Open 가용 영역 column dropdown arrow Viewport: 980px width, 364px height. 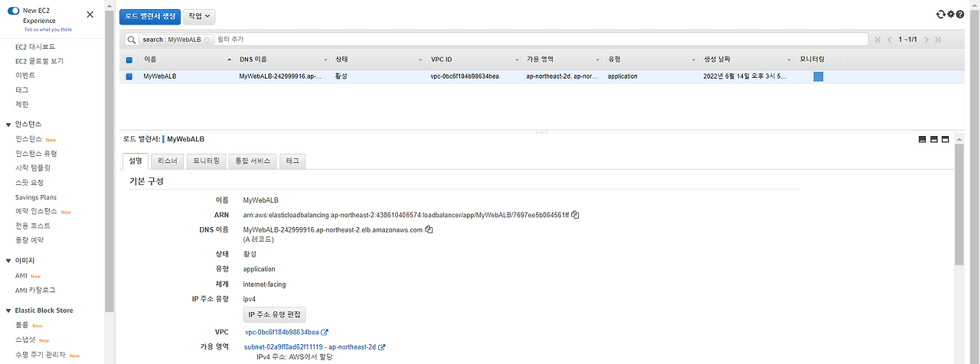pos(596,60)
